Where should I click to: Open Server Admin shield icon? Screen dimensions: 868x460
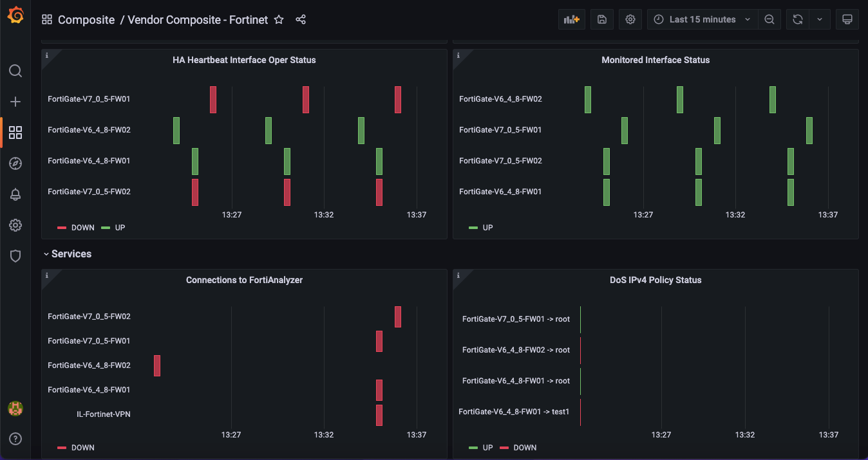coord(15,256)
